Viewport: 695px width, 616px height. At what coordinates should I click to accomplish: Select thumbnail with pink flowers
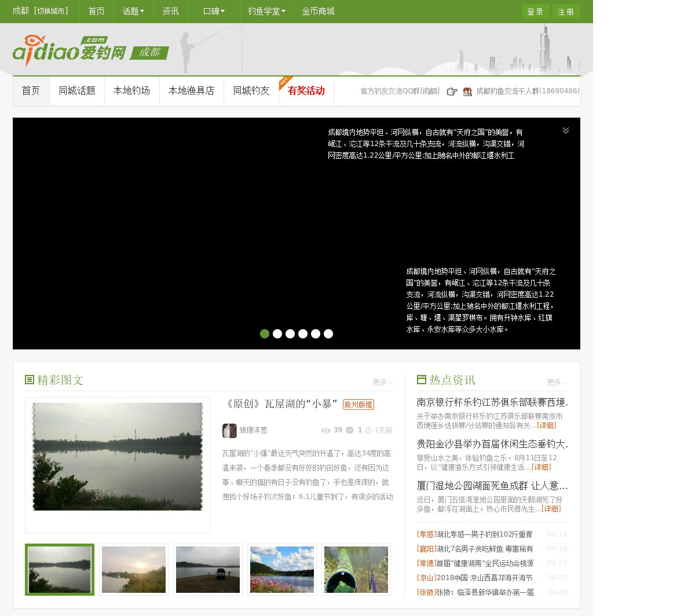point(282,570)
